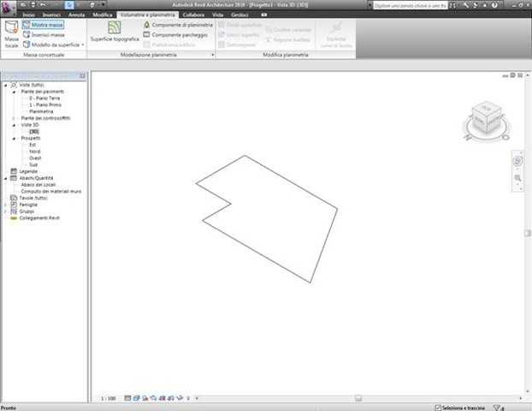The image size is (532, 411).
Task: Toggle the Mostra massa button
Action: (43, 25)
